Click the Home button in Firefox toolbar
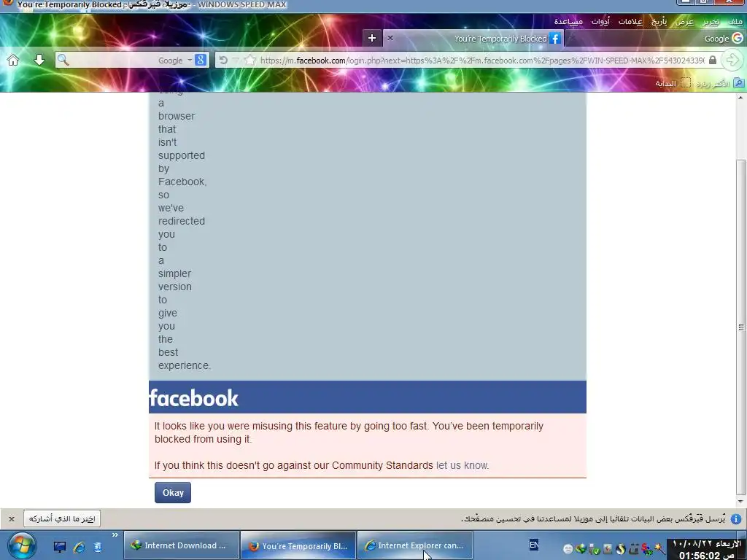 [x=13, y=60]
